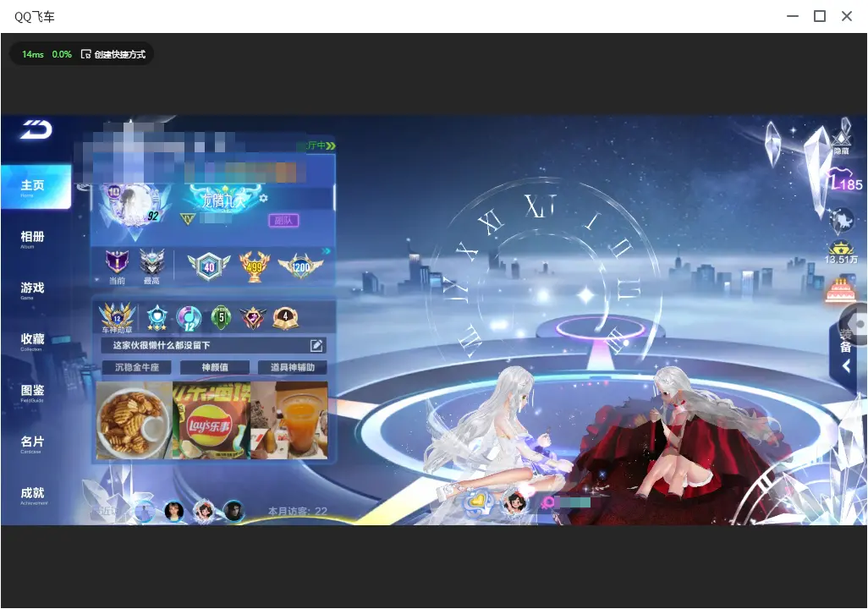Viewport: 868px width, 609px height.
Task: Expand badges with the double arrow
Action: 326,251
